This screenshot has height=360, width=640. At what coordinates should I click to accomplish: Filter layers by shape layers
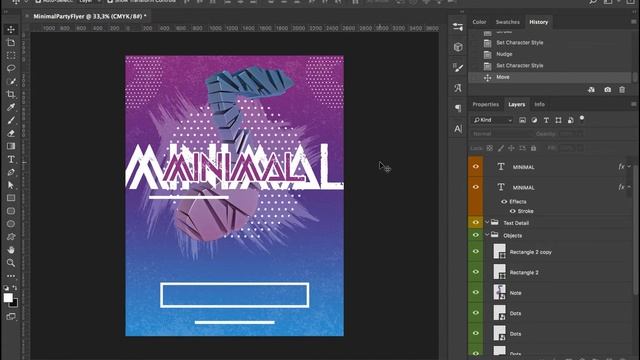558,120
